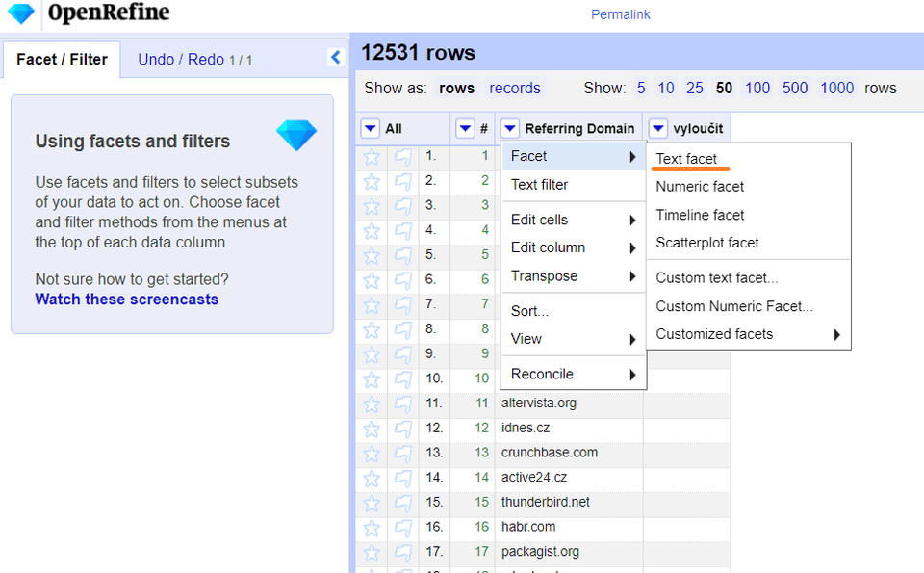Open the Watch these screencasts link
This screenshot has width=924, height=573.
[127, 300]
